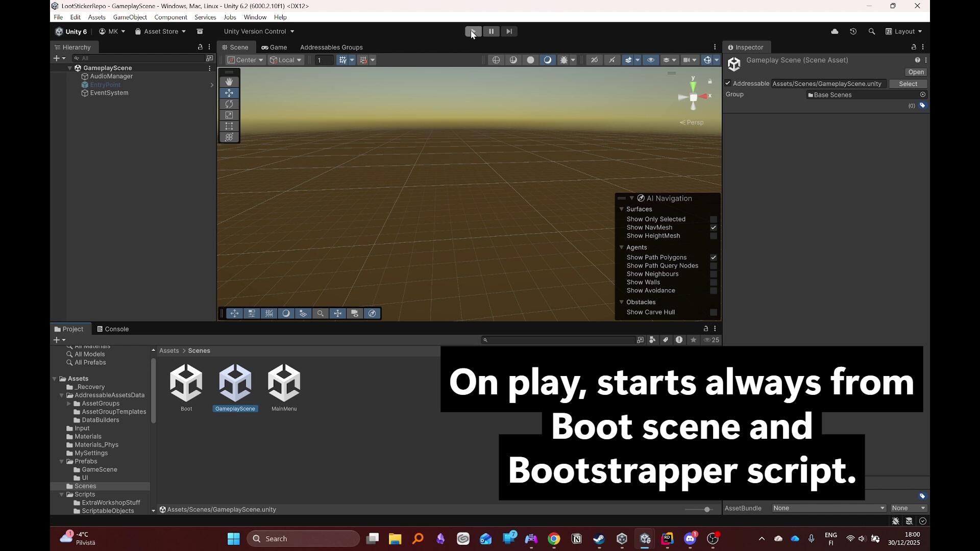Image resolution: width=980 pixels, height=551 pixels.
Task: Open the GameObject menu
Action: (130, 17)
